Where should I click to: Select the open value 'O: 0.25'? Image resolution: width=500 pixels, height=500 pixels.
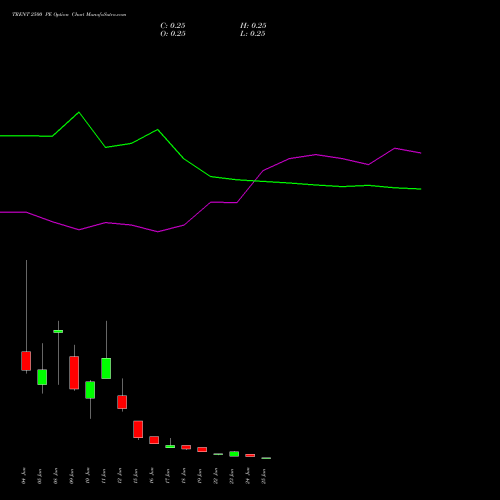click(x=173, y=34)
